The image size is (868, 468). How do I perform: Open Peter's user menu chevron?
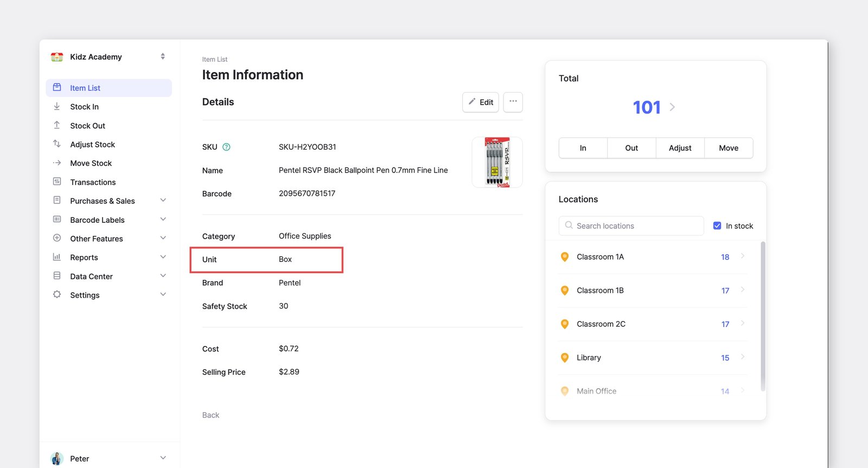pos(163,458)
